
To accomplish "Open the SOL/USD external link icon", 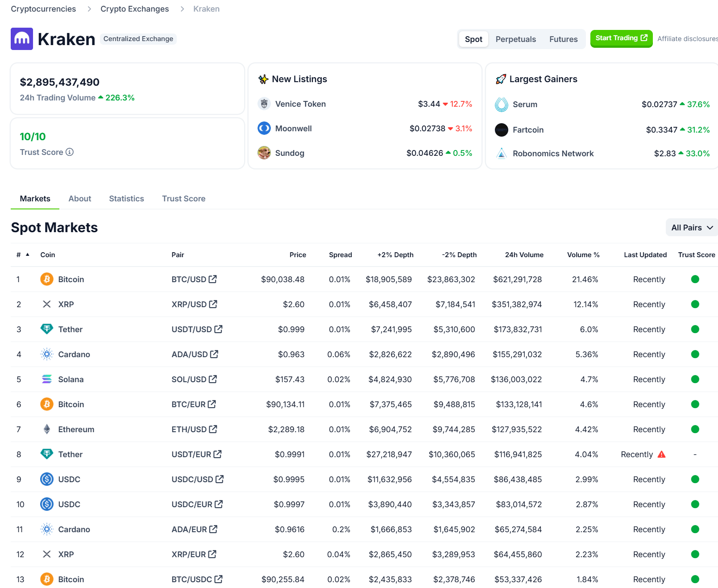I will click(213, 379).
